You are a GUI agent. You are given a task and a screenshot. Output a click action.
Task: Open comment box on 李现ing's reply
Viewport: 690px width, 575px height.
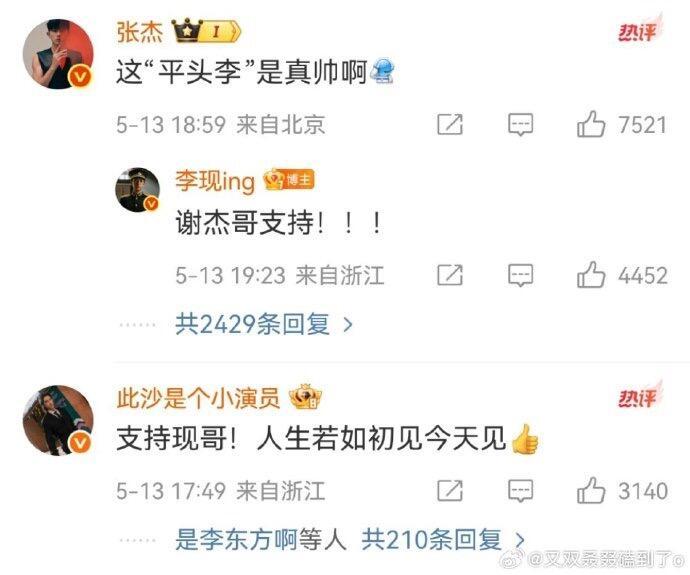point(521,275)
